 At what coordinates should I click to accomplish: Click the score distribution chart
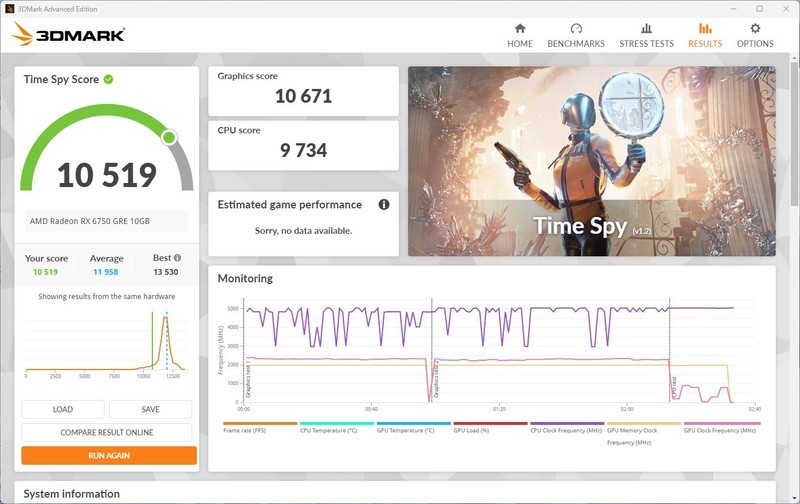coord(106,343)
